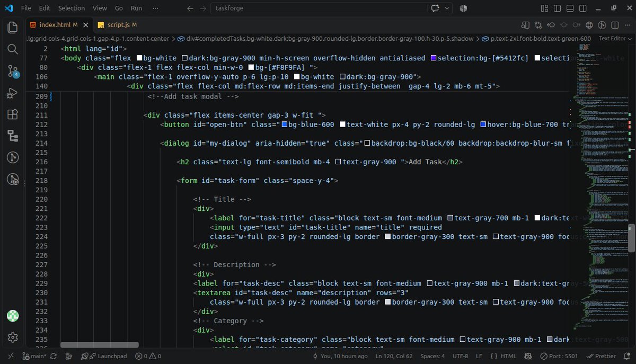This screenshot has width=636, height=364.
Task: Go back using the title bar arrow
Action: tap(190, 8)
